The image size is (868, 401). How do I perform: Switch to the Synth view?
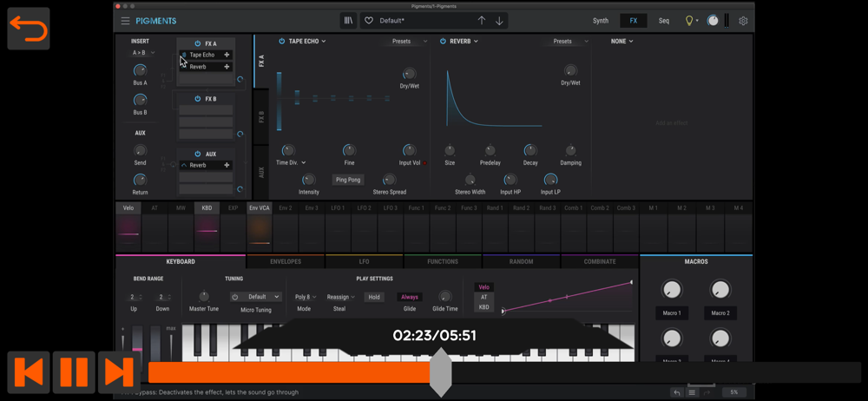point(601,21)
